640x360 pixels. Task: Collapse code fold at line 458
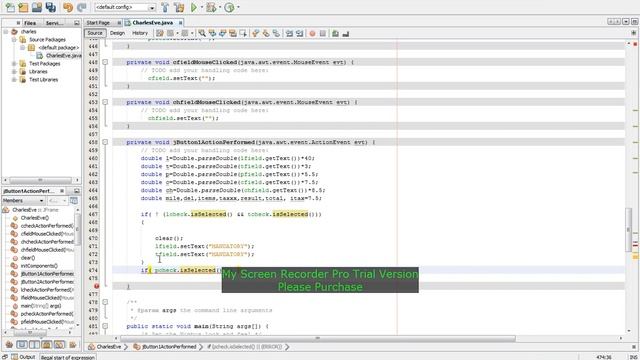click(x=105, y=142)
